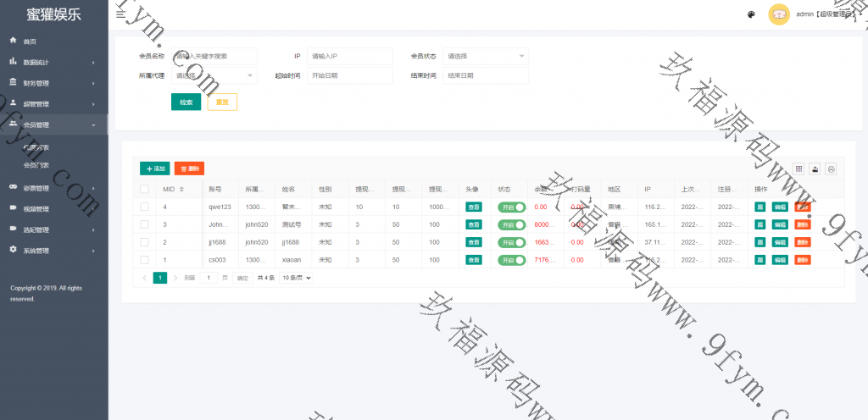
Task: Click the green 检索 search button
Action: [x=186, y=102]
